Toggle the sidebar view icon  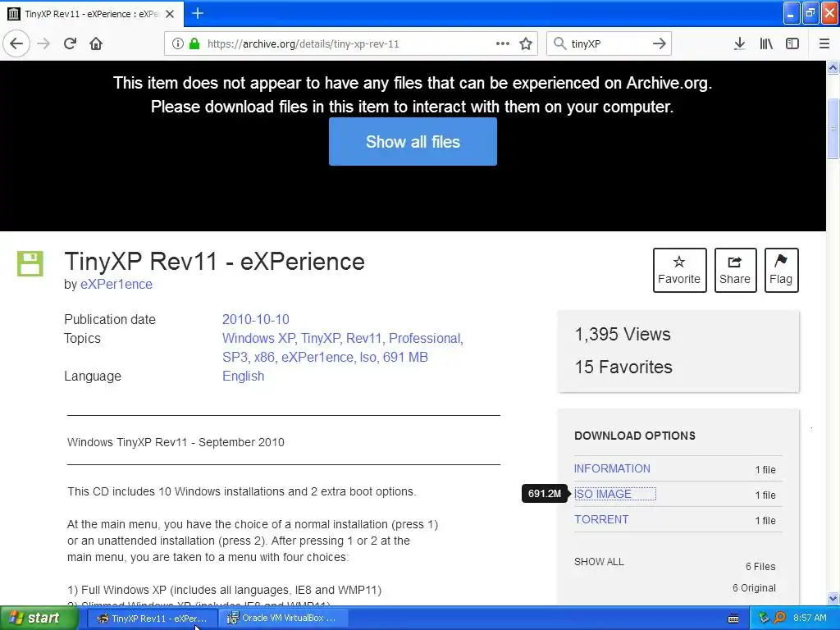(x=792, y=44)
